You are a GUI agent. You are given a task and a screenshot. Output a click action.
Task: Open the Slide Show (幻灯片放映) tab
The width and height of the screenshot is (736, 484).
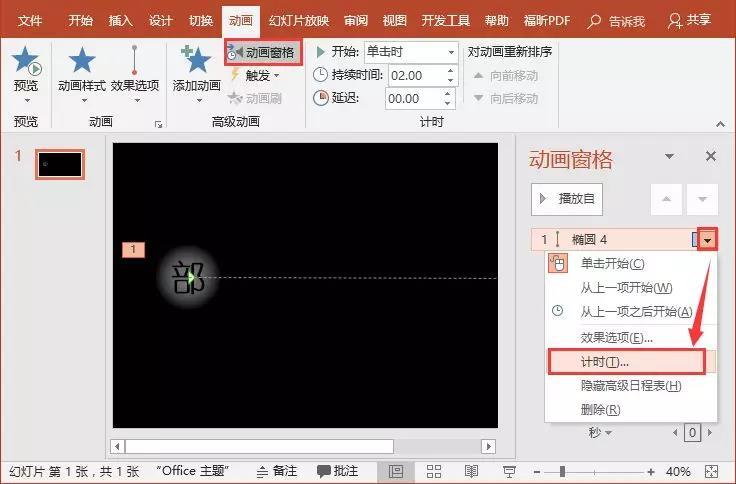pos(299,21)
